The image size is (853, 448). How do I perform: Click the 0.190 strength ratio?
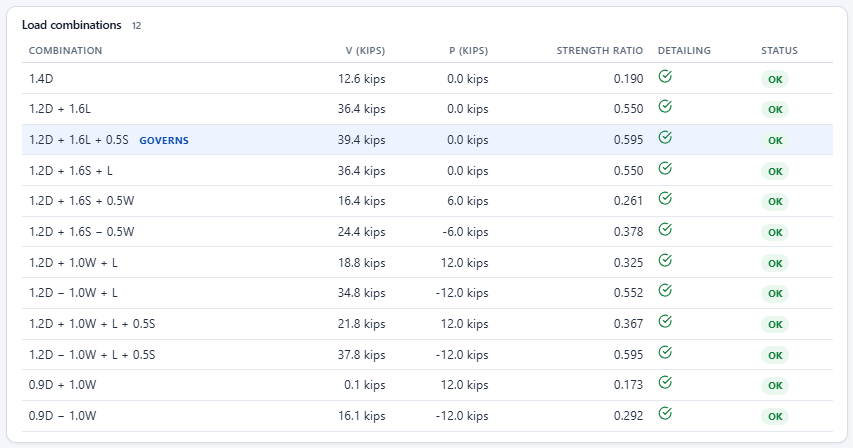[x=628, y=79]
